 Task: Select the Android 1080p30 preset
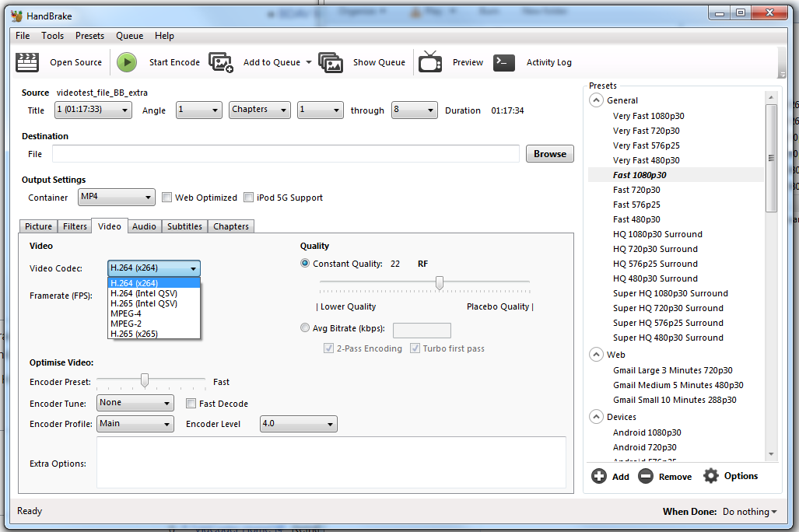(x=647, y=432)
